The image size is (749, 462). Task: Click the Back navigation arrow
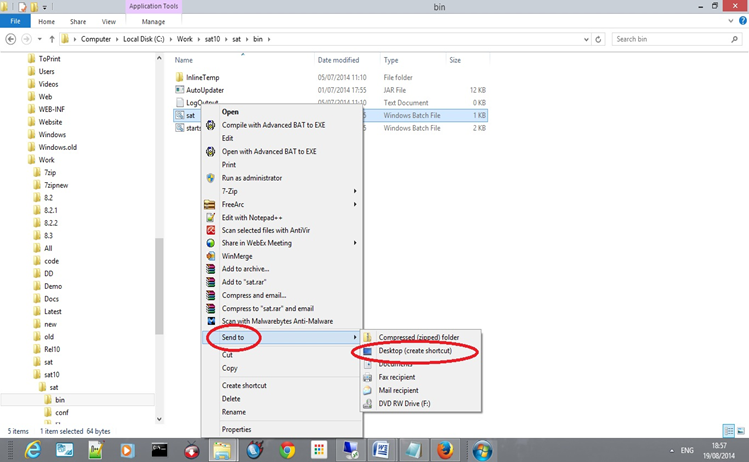[11, 39]
